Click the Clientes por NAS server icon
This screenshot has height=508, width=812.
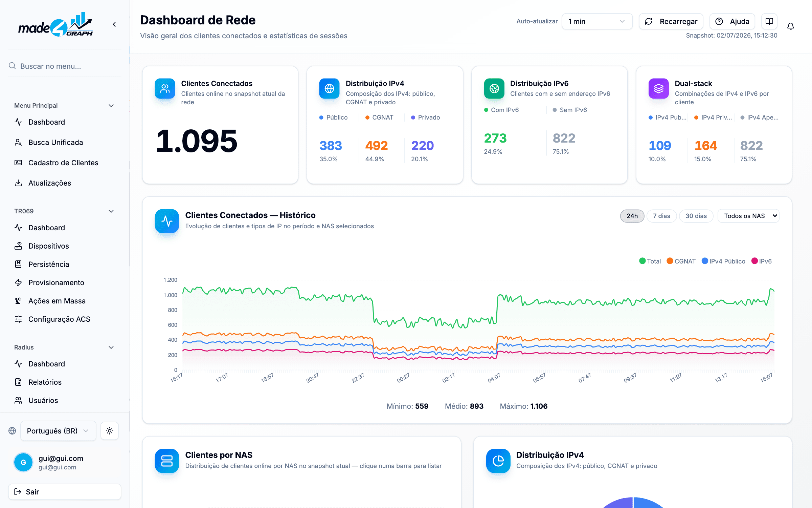coord(167,461)
